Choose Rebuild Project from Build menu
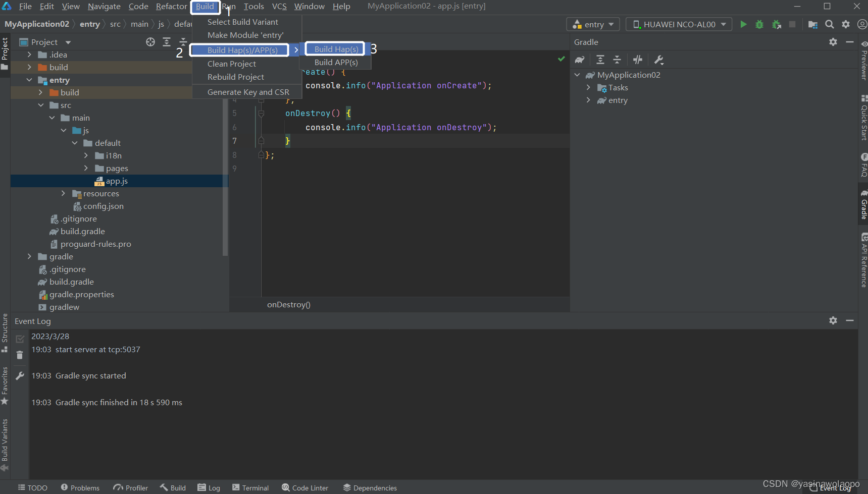The width and height of the screenshot is (868, 494). coord(247,77)
